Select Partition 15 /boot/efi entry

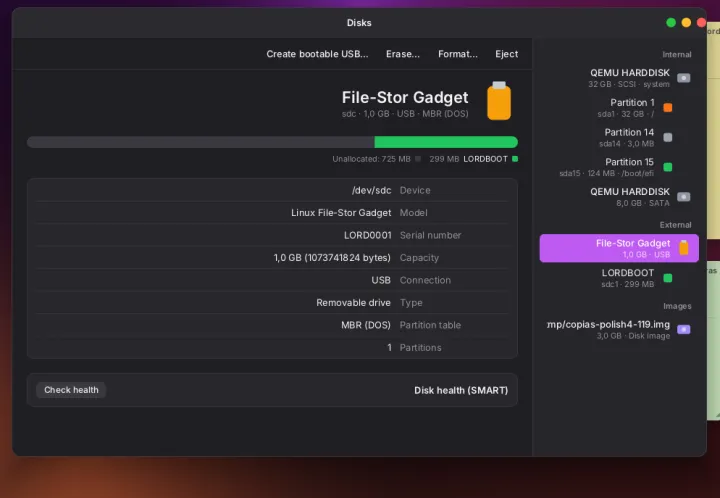tap(619, 167)
